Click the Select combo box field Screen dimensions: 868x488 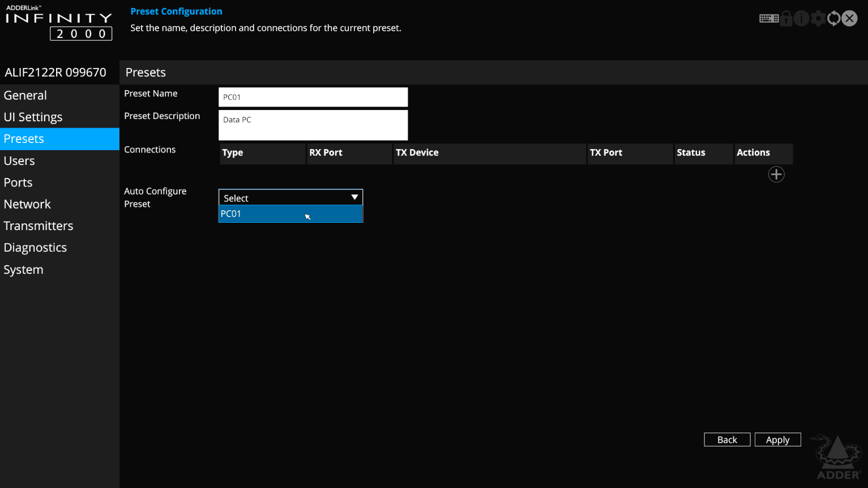[283, 198]
